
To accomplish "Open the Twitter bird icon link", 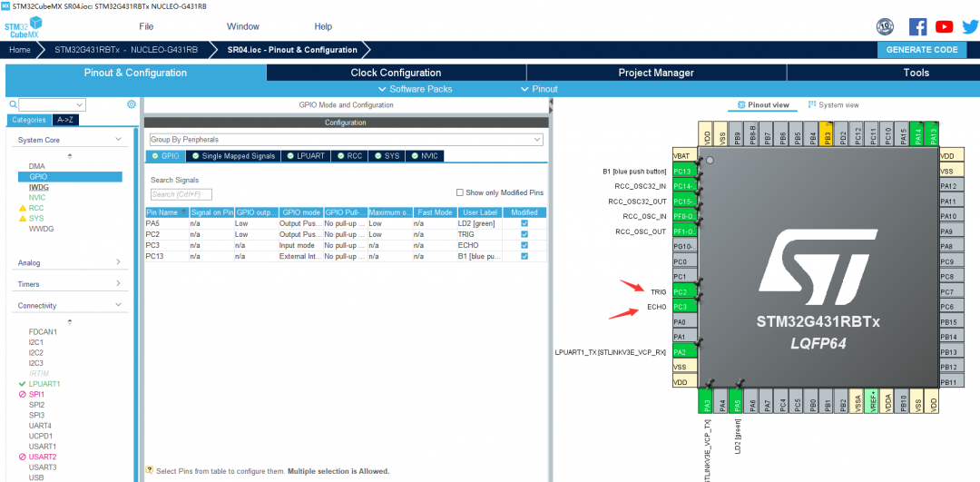I will coord(971,27).
